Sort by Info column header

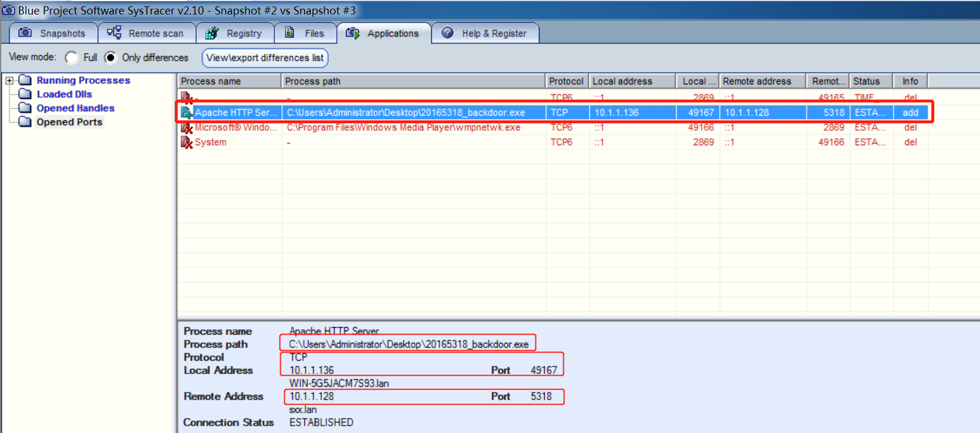(x=911, y=81)
